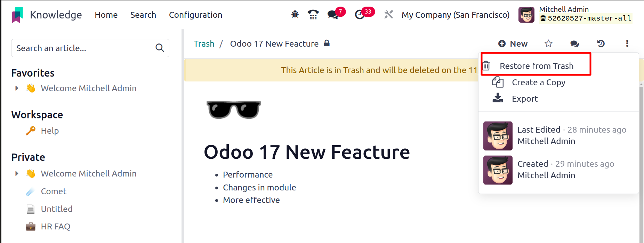This screenshot has height=243, width=644.
Task: Open the article comments chat icon
Action: (574, 44)
